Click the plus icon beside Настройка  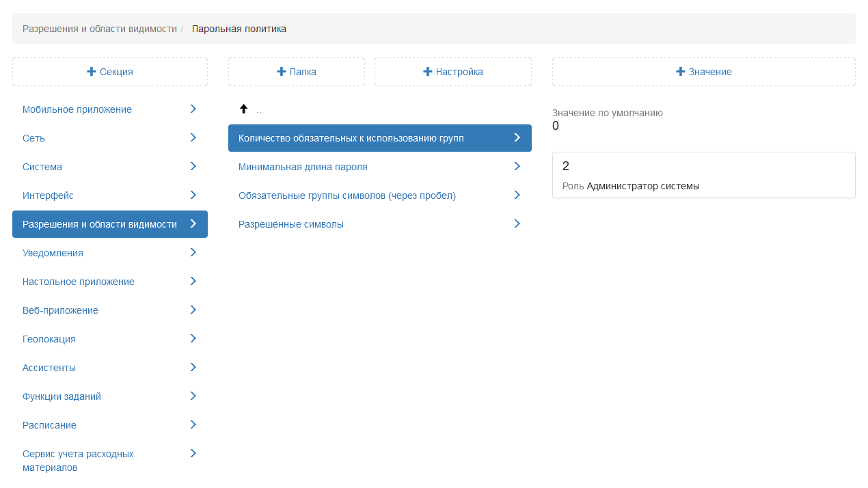pyautogui.click(x=428, y=72)
